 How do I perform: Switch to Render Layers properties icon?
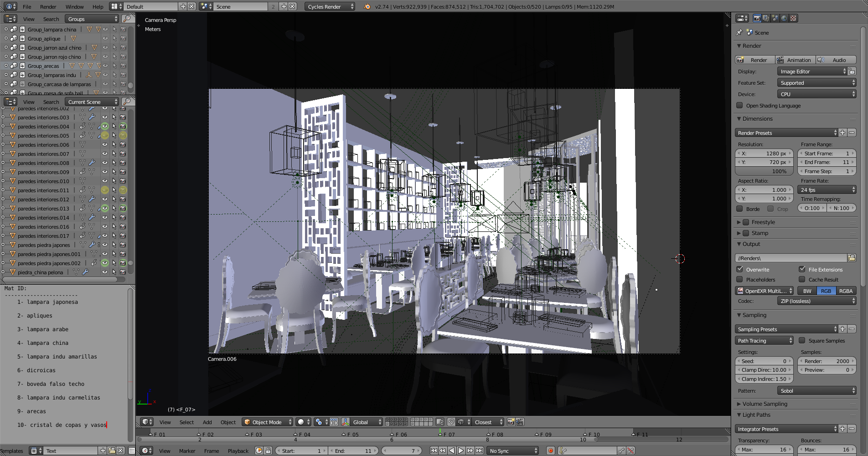pos(766,18)
